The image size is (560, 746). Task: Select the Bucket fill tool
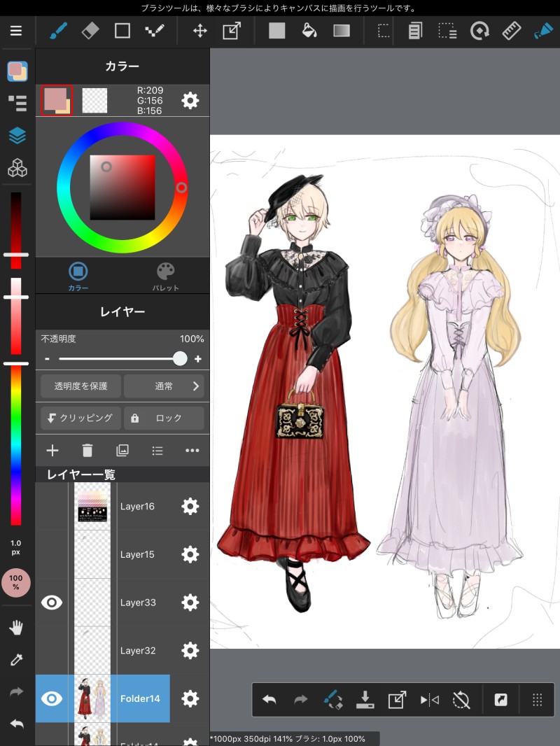coord(309,31)
